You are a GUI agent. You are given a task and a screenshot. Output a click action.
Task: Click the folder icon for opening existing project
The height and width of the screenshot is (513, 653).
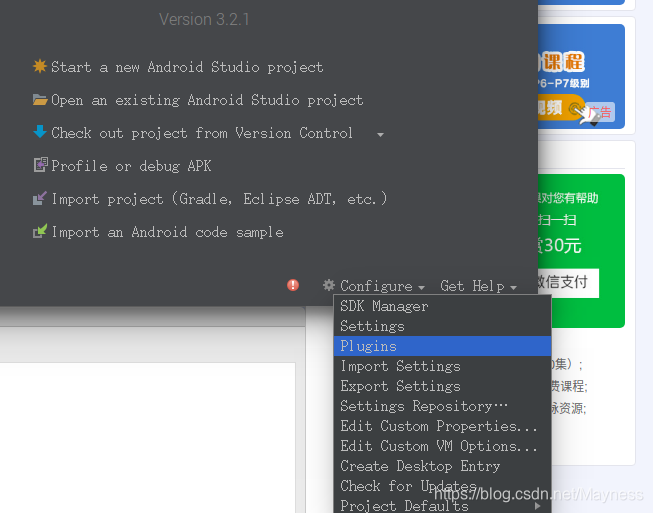(40, 100)
